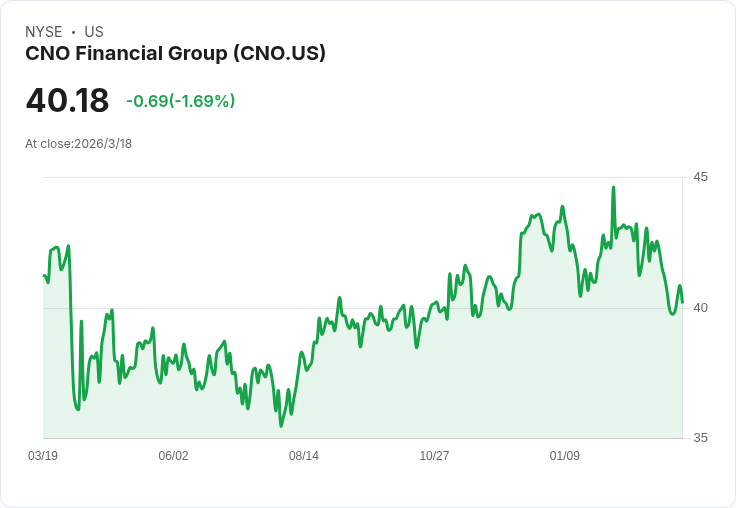Click the dot separator between NYSE and US
The height and width of the screenshot is (508, 736).
pos(73,32)
